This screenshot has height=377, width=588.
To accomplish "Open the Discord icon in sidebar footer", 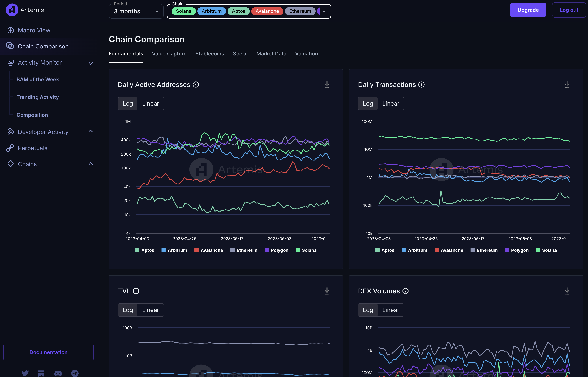I will (58, 373).
